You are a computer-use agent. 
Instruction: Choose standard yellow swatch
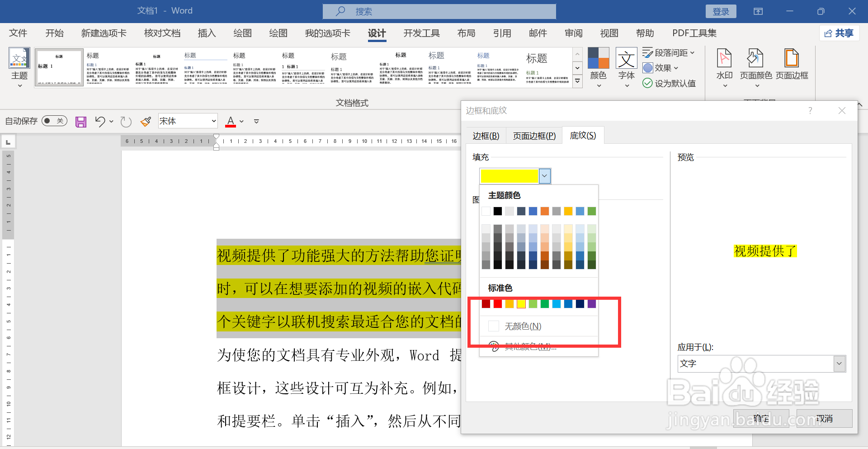(521, 304)
